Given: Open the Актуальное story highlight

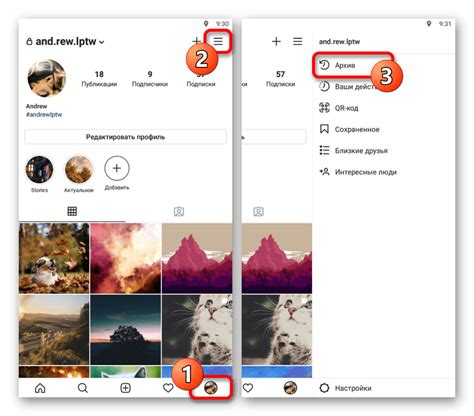Looking at the screenshot, I should pos(79,174).
